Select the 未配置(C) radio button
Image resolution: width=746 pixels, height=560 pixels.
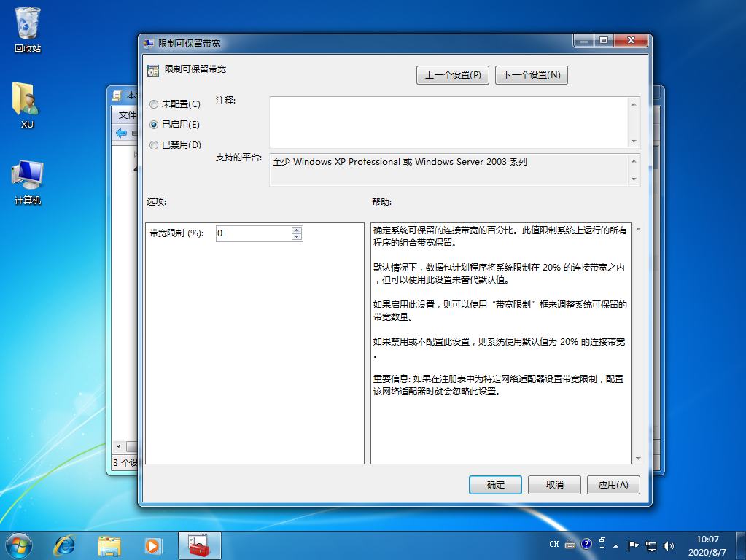pyautogui.click(x=154, y=104)
